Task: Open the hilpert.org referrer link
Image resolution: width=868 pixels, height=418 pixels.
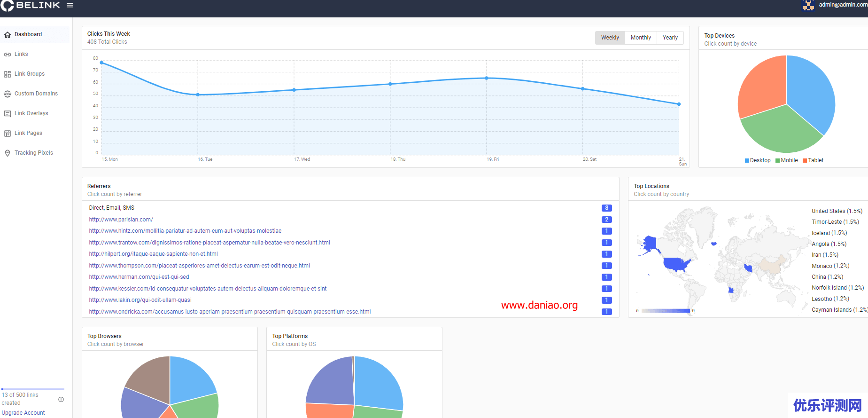Action: pos(153,254)
